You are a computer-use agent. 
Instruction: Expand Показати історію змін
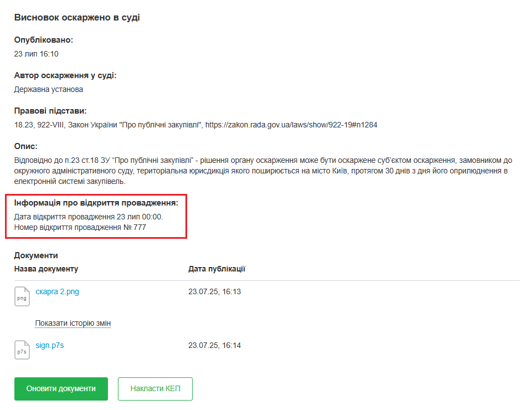[73, 323]
